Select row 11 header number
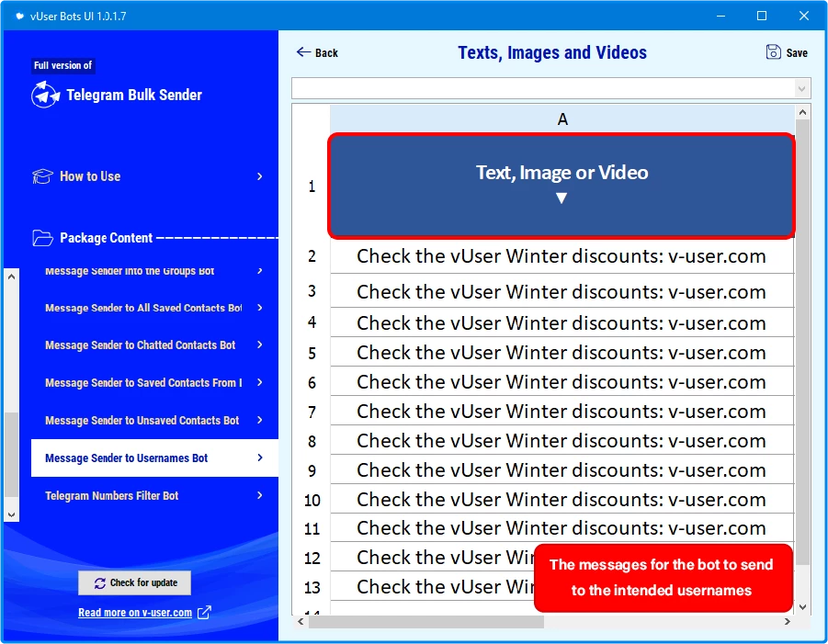This screenshot has height=644, width=828. coord(312,528)
